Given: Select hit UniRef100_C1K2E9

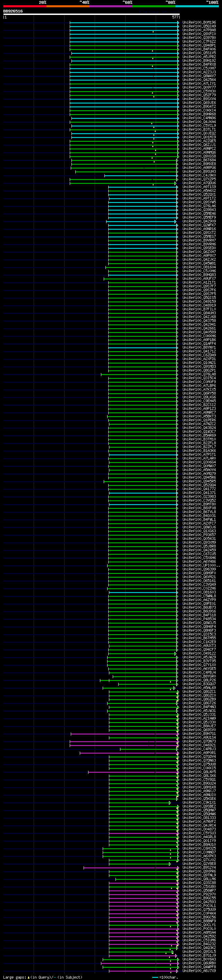Looking at the screenshot, I should [x=199, y=642].
